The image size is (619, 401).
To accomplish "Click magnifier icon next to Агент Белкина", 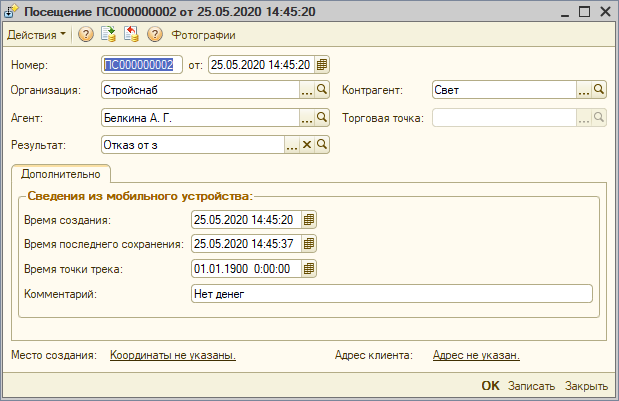I will point(322,118).
